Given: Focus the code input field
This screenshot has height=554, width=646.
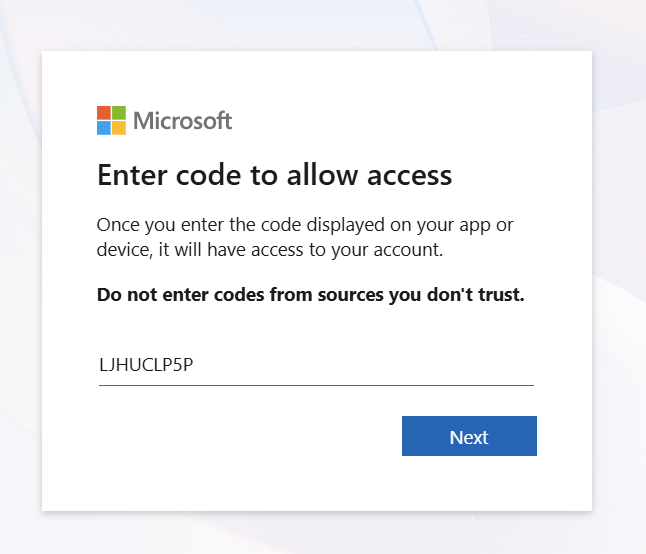Looking at the screenshot, I should tap(316, 364).
